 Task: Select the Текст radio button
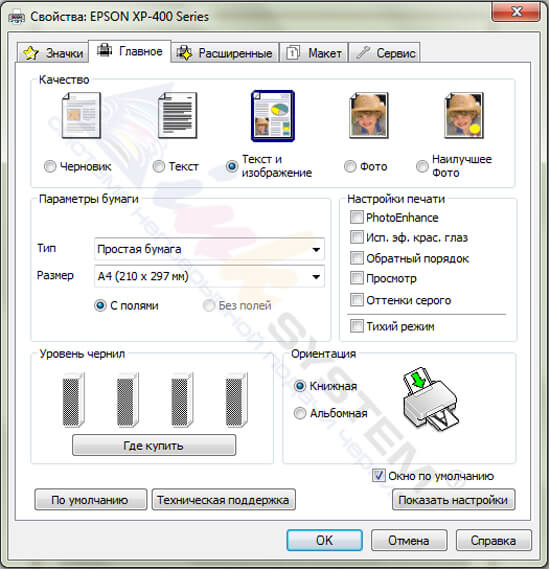coord(158,166)
